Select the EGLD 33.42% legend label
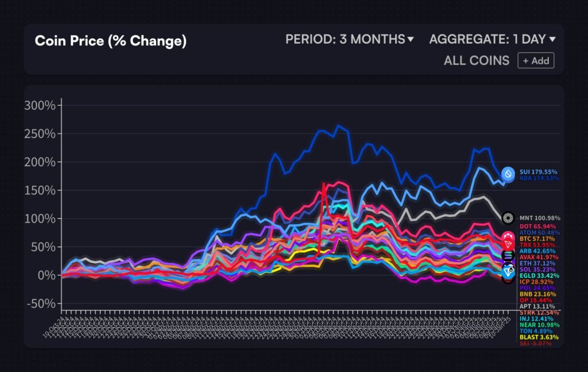588x372 pixels. [x=539, y=275]
